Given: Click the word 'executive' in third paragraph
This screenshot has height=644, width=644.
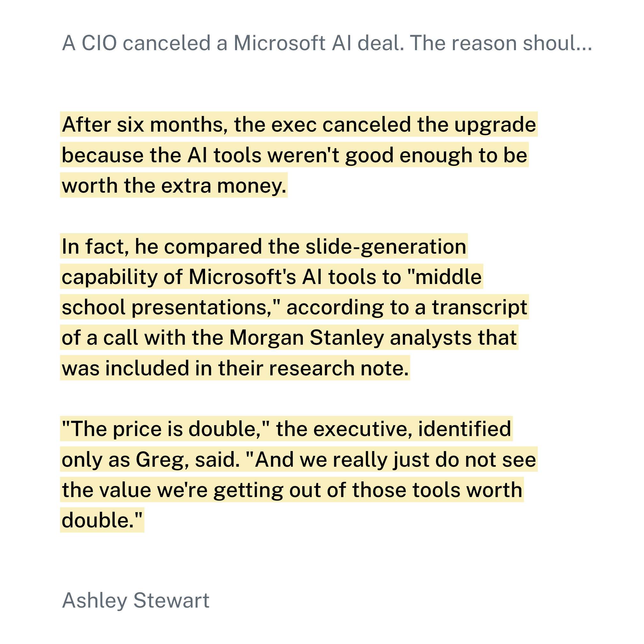Looking at the screenshot, I should pyautogui.click(x=361, y=429).
